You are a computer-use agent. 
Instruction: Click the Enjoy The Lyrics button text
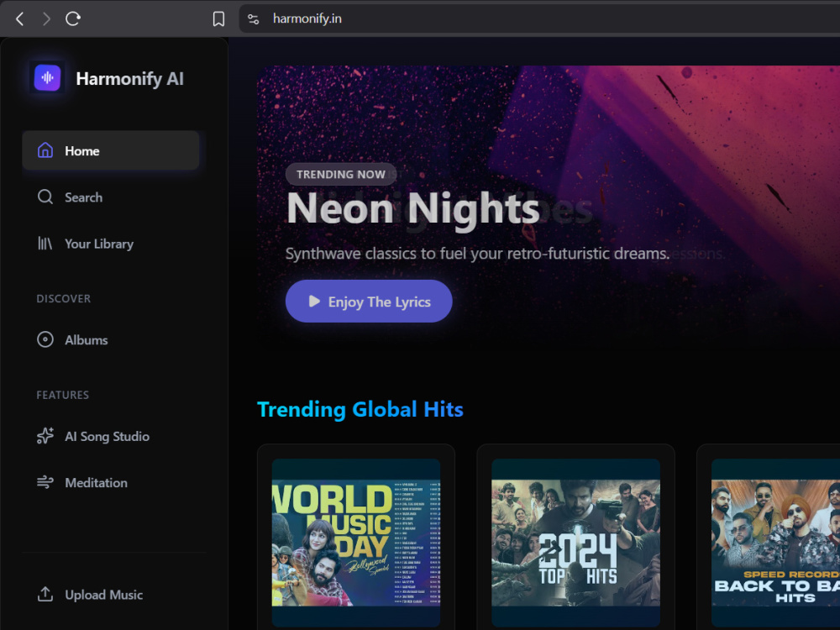[380, 302]
